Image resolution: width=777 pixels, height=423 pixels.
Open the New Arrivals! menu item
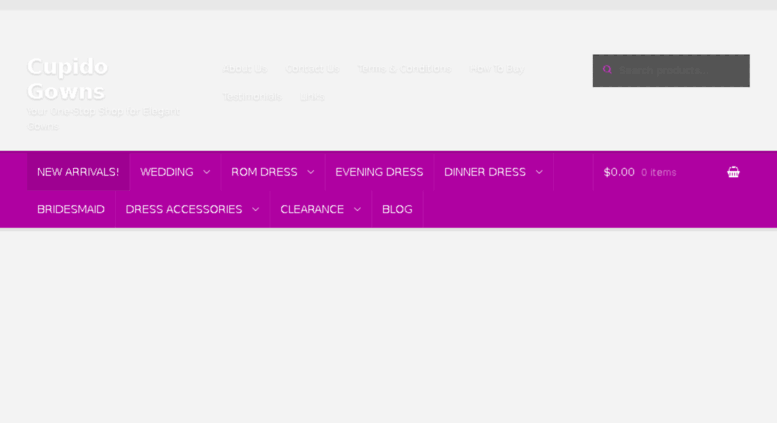tap(78, 172)
